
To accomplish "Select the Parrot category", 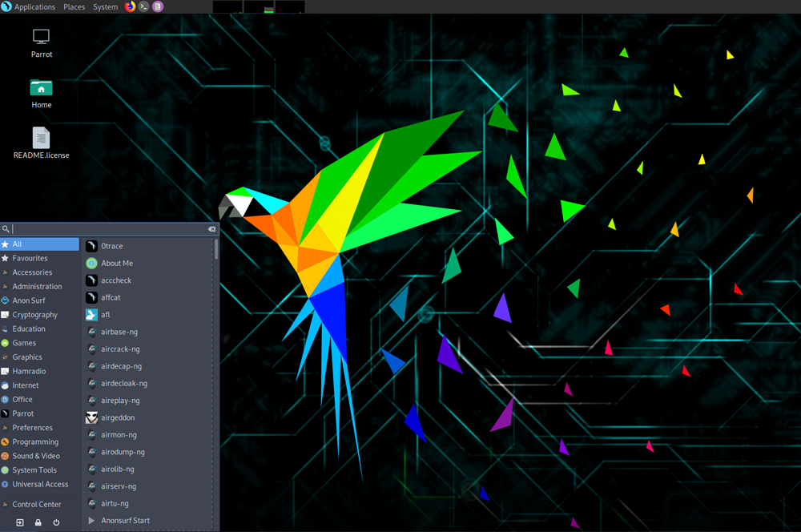I will 40,413.
